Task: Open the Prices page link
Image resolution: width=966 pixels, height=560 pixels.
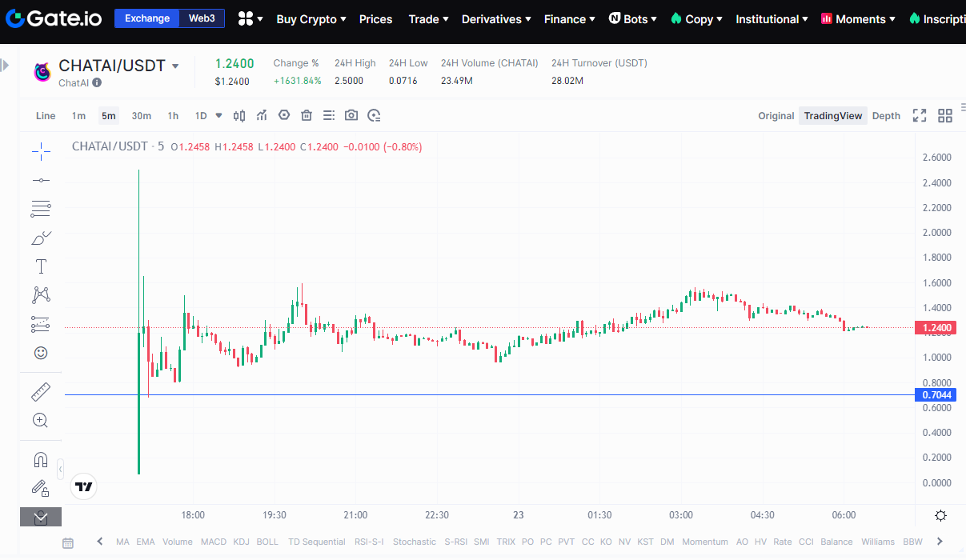Action: click(375, 19)
